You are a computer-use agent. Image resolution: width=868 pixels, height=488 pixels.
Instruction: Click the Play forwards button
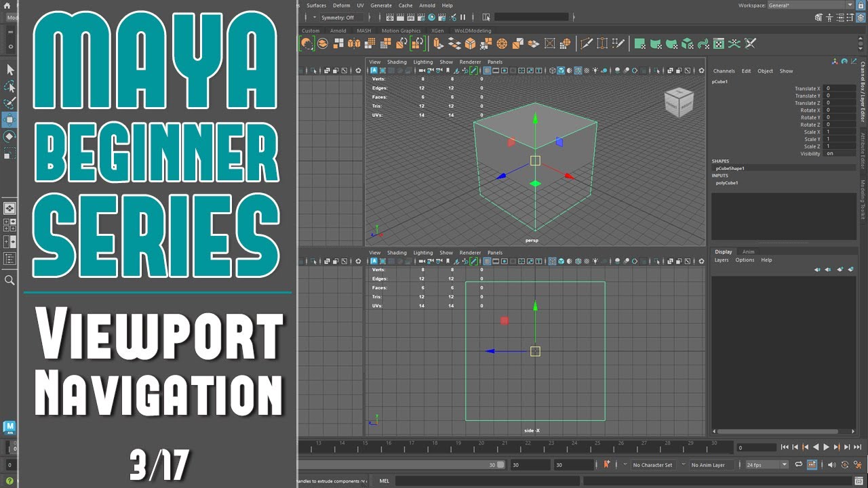[x=826, y=447]
